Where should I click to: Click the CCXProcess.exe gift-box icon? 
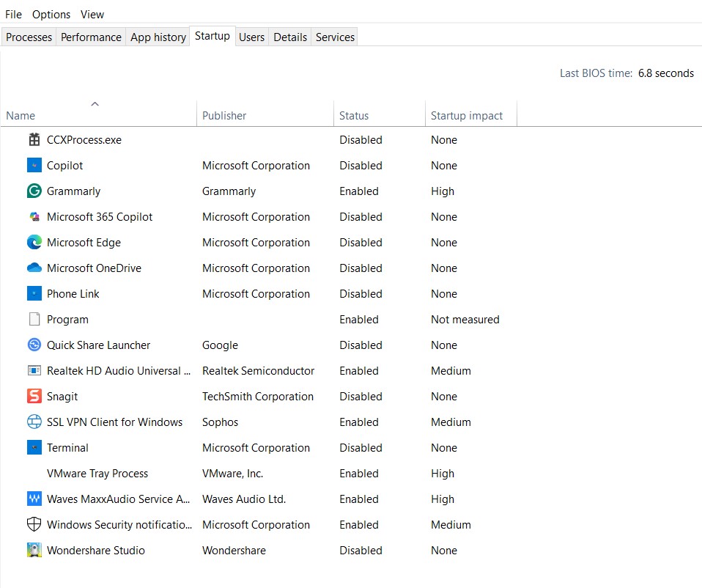point(34,140)
